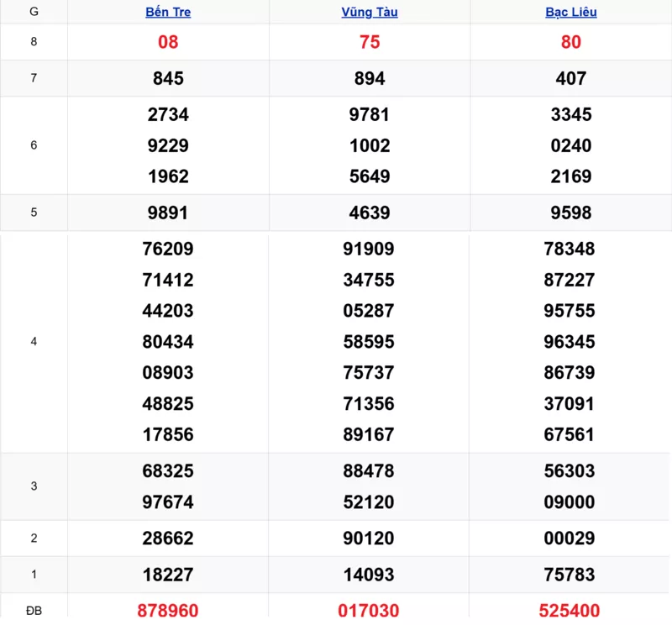The height and width of the screenshot is (625, 672).
Task: Select red prize-eight number 75
Action: pos(370,42)
